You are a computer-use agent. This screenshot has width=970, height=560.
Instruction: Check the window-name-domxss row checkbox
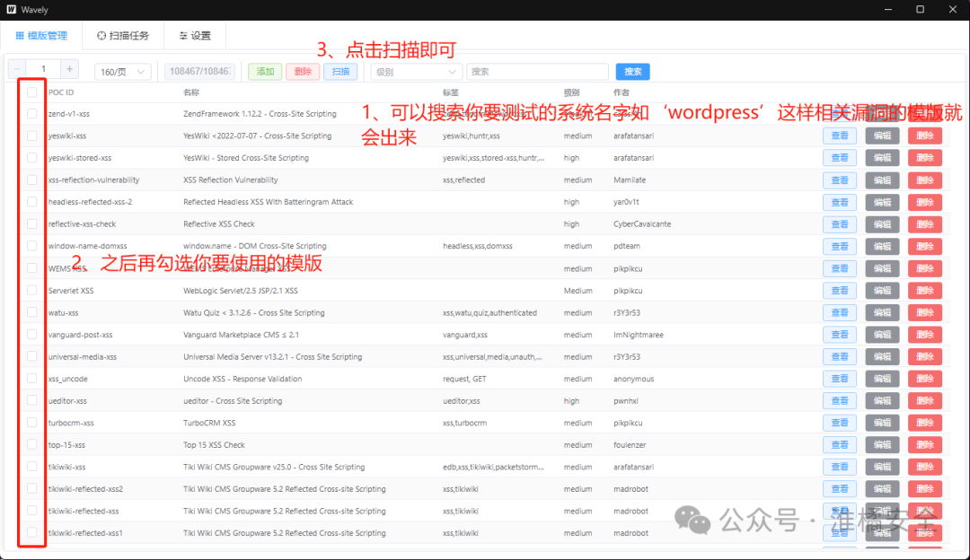(32, 246)
